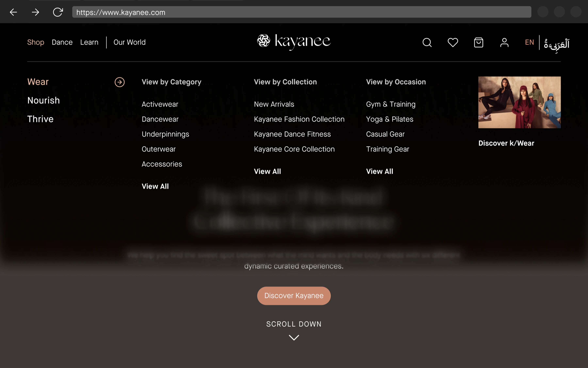Reload the page using the refresh icon
The height and width of the screenshot is (368, 588).
point(58,12)
